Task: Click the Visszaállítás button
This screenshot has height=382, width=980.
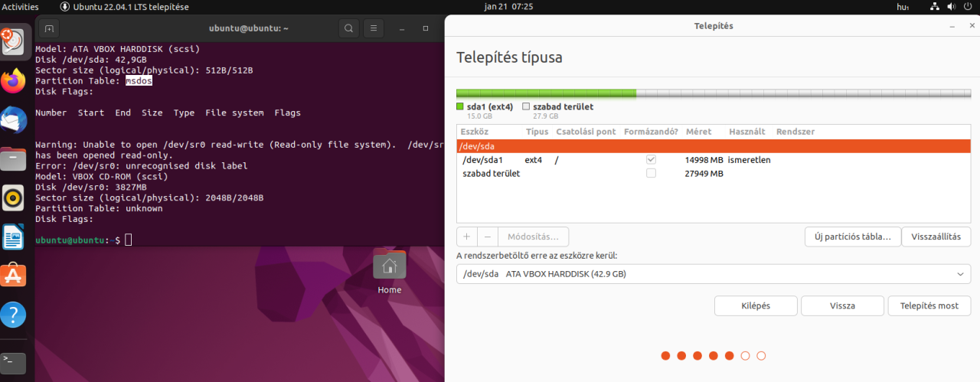Action: (936, 237)
